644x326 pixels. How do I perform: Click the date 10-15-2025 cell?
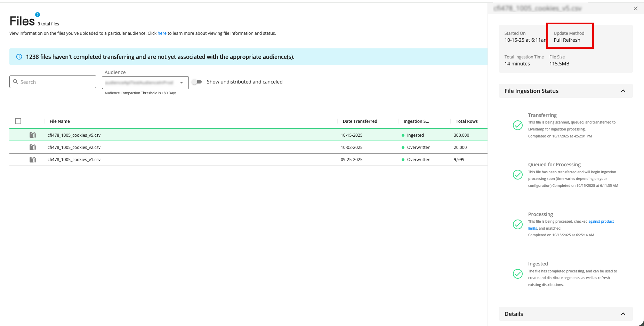click(352, 135)
